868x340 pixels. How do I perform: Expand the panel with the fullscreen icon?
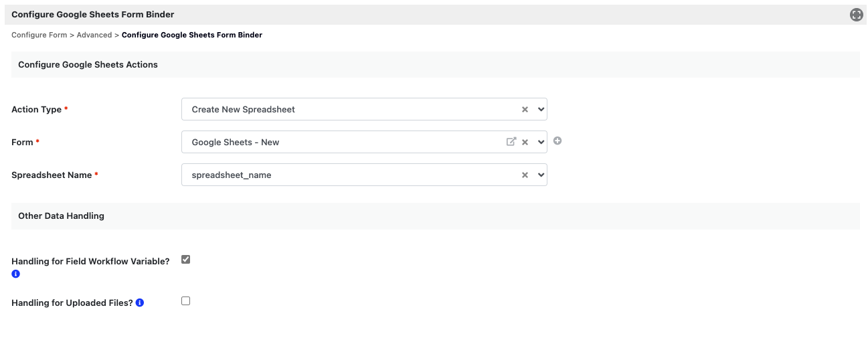click(856, 15)
